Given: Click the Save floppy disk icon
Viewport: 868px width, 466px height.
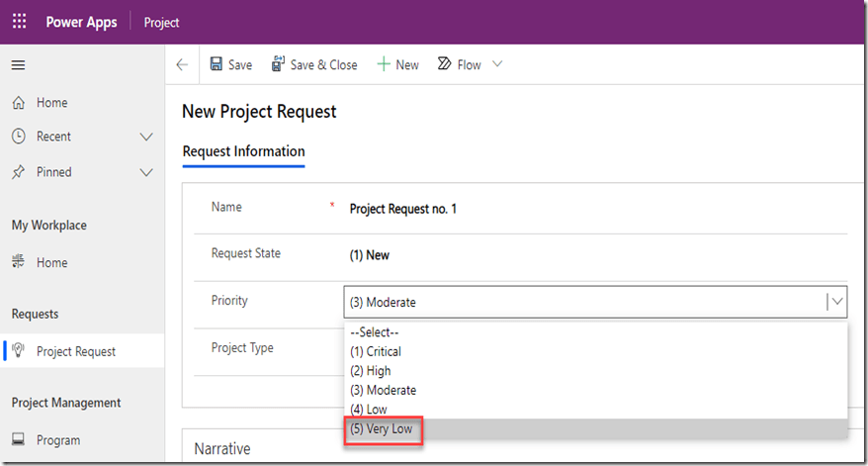Looking at the screenshot, I should click(x=217, y=64).
